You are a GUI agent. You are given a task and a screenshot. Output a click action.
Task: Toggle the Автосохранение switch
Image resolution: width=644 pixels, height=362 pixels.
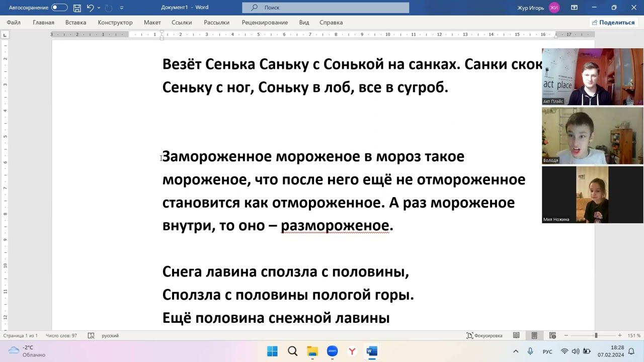point(59,8)
